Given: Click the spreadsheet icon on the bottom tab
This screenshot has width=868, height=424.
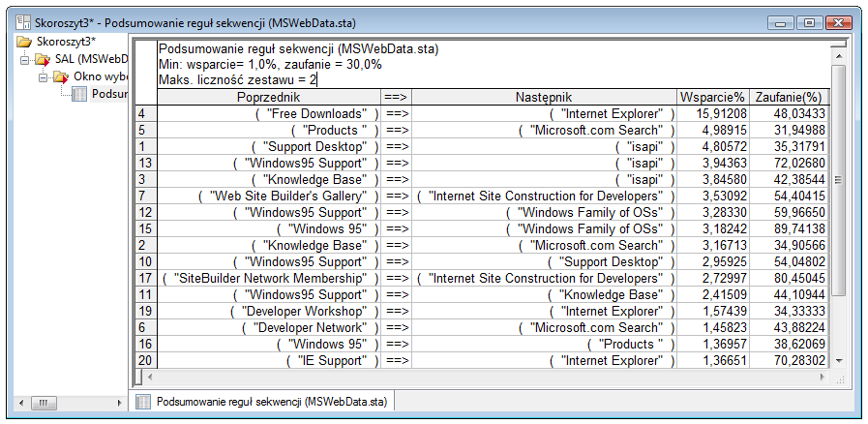Looking at the screenshot, I should coord(143,402).
